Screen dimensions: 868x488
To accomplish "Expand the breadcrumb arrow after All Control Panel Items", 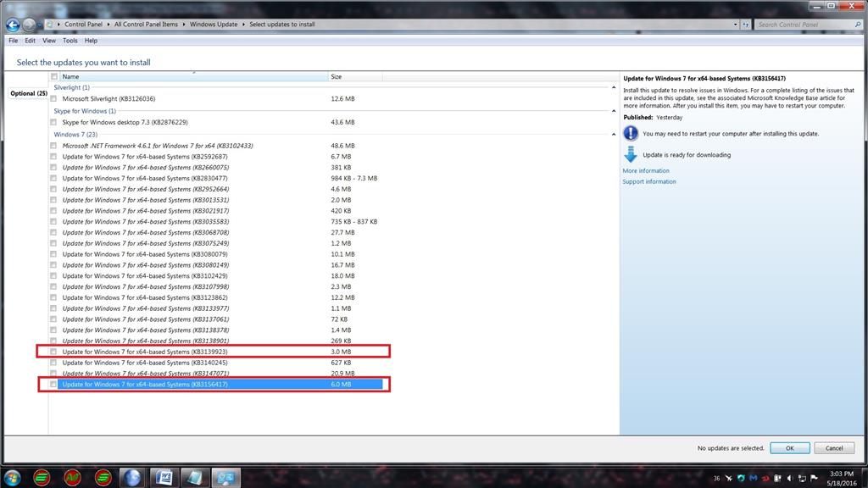I will (184, 25).
